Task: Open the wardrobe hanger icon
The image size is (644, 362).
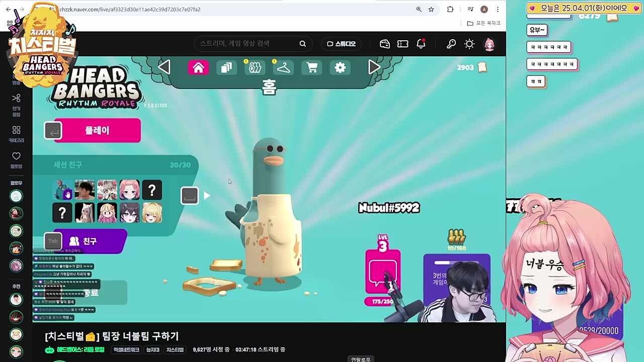Action: [284, 67]
